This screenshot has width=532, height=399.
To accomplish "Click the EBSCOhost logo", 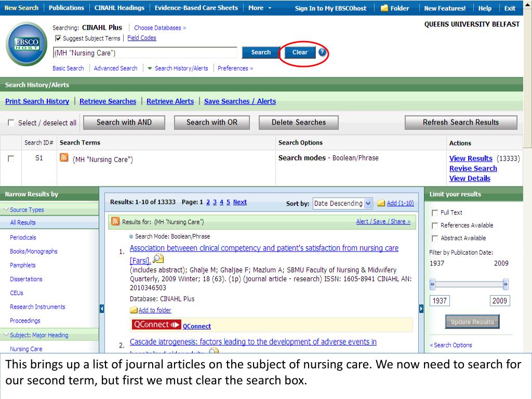I will (x=26, y=44).
